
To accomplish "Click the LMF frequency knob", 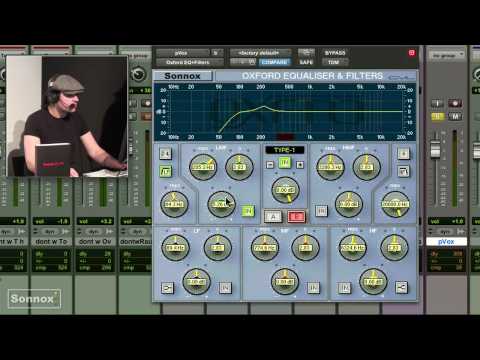I will pos(203,167).
